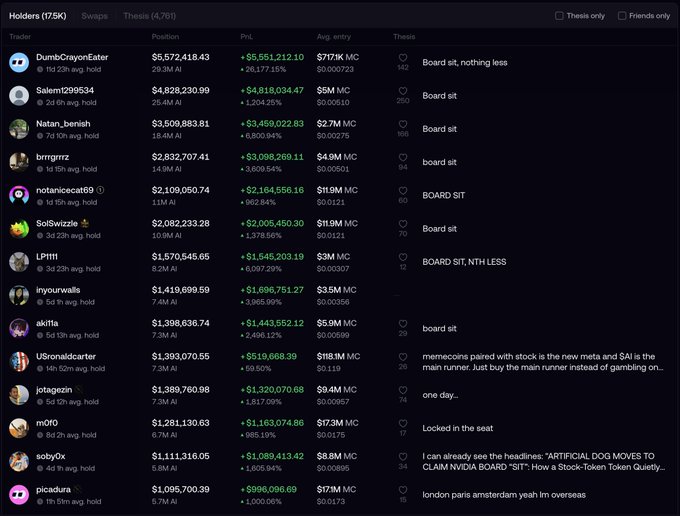Like Salem1299534's thesis with the heart icon
The height and width of the screenshot is (516, 680).
point(403,91)
